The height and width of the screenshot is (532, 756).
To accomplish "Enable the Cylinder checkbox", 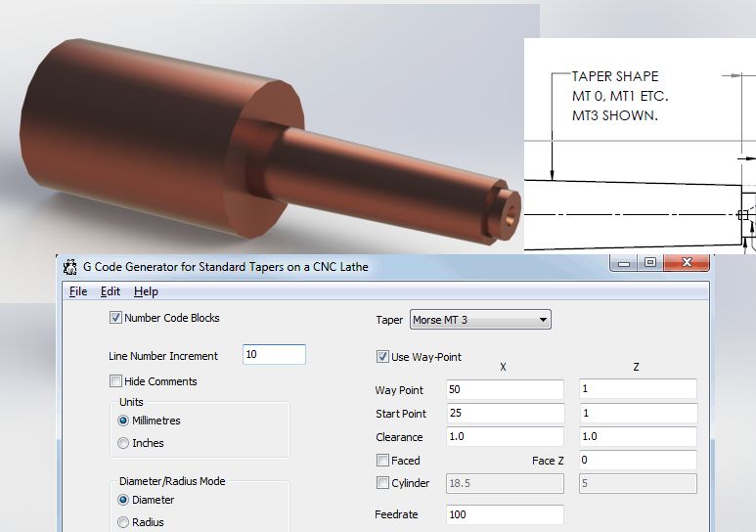I will pyautogui.click(x=382, y=482).
